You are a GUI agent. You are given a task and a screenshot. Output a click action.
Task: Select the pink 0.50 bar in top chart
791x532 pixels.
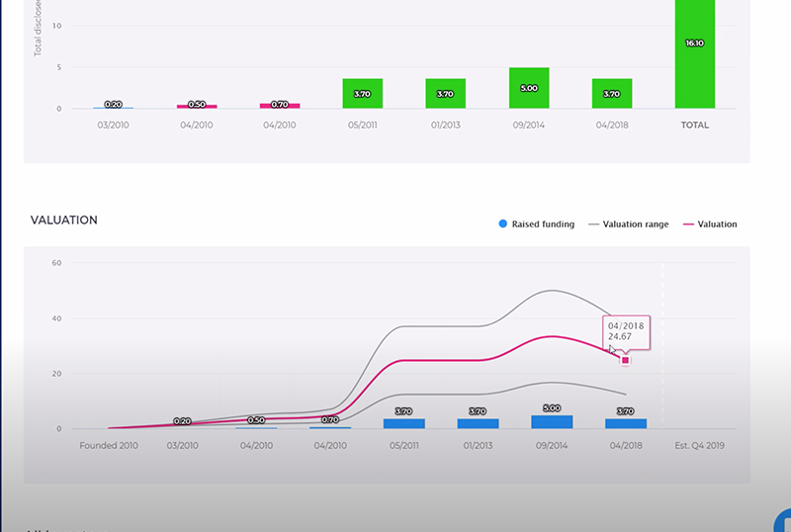pos(197,106)
